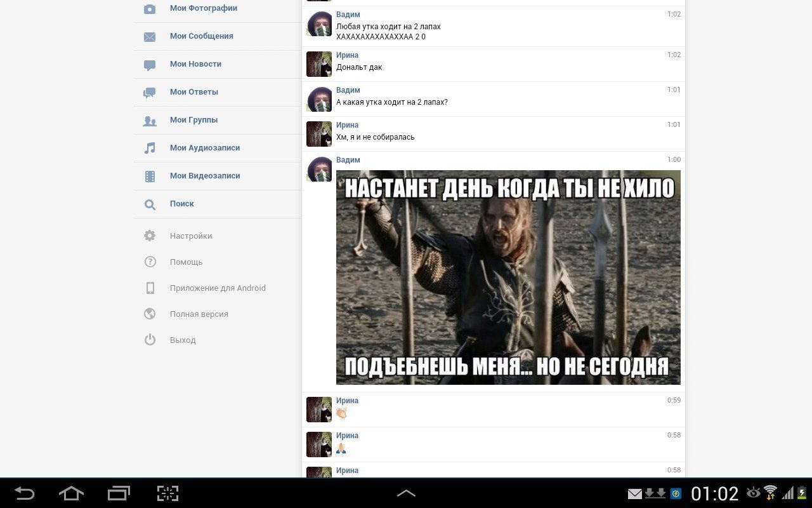The image size is (812, 508).
Task: Tap the envelope icon for Мои Сообщения
Action: [x=150, y=37]
